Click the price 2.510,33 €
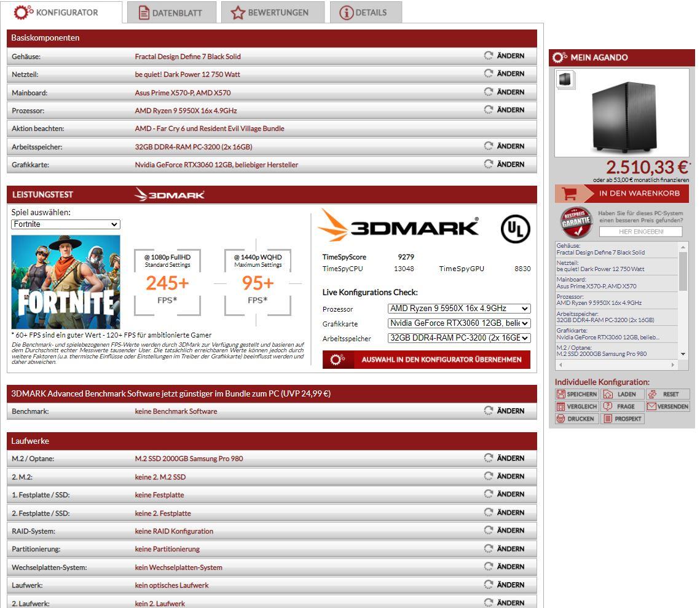 pyautogui.click(x=647, y=167)
